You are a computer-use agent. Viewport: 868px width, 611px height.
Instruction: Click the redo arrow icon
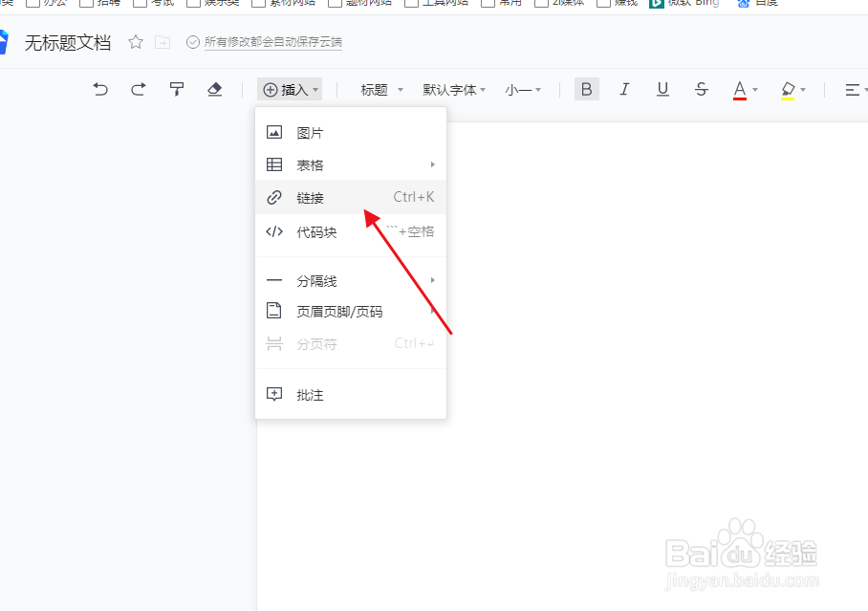(139, 89)
